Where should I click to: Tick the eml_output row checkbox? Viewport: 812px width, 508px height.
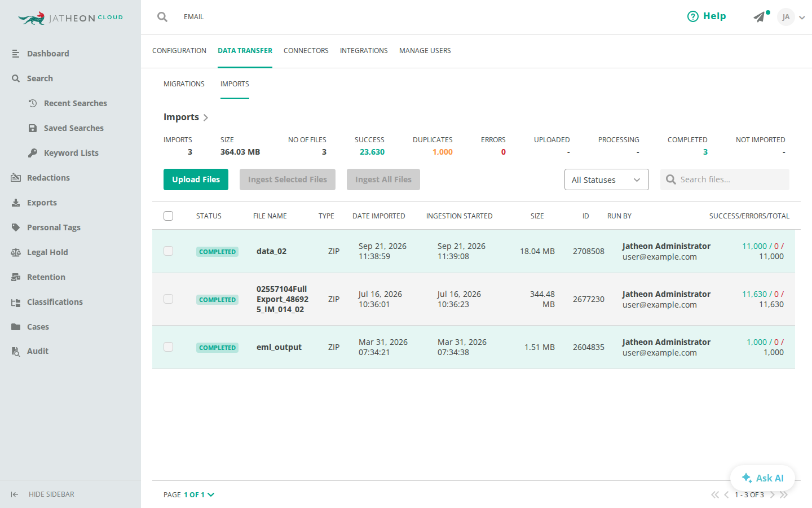click(168, 347)
